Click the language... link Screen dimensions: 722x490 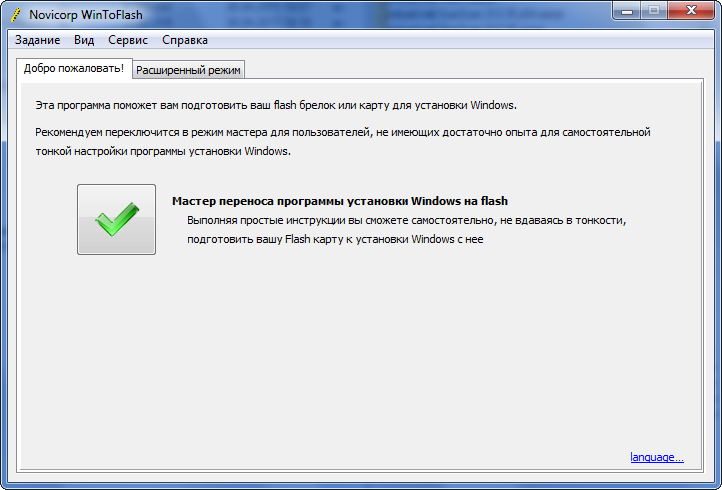click(x=657, y=457)
